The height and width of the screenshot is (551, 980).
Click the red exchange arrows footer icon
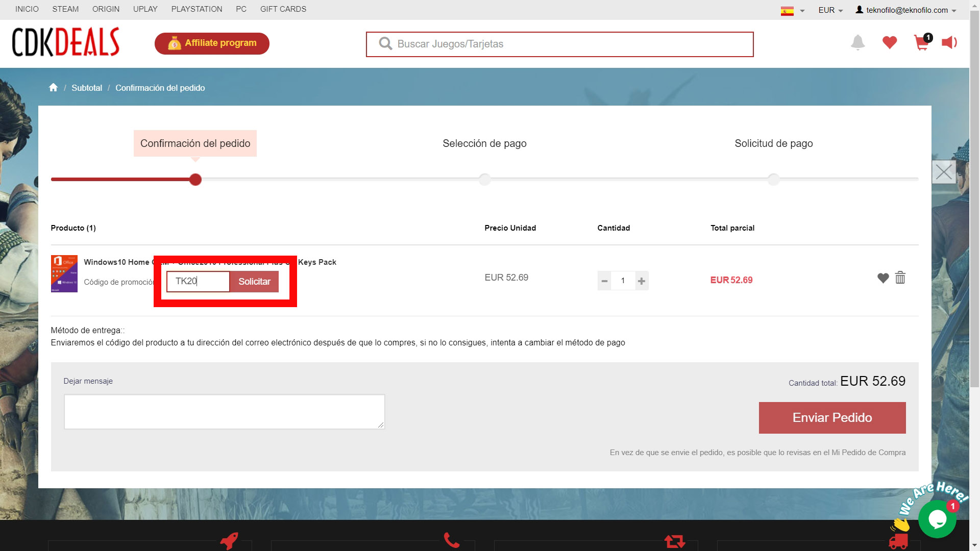point(674,541)
